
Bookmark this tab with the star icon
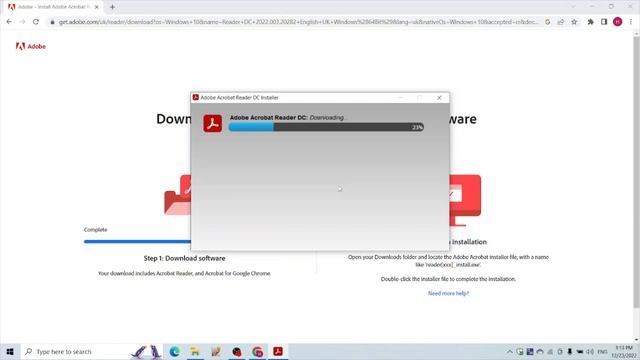(x=574, y=22)
